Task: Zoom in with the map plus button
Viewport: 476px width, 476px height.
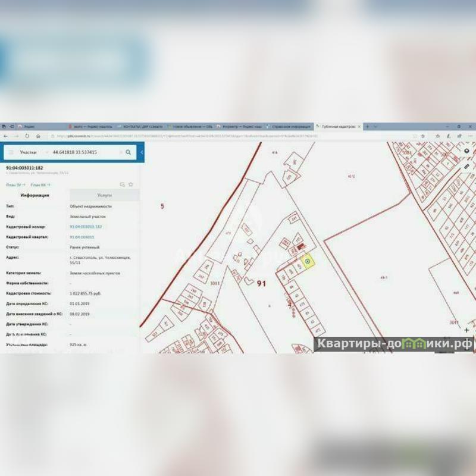Action: pos(467,329)
